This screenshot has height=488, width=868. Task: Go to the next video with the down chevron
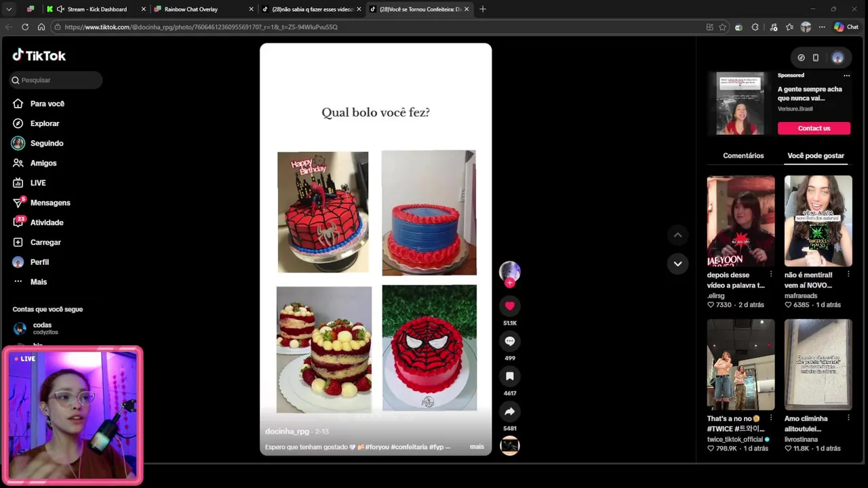[677, 264]
